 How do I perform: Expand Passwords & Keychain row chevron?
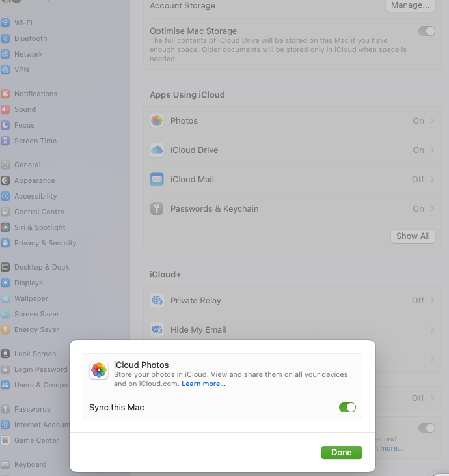point(432,209)
